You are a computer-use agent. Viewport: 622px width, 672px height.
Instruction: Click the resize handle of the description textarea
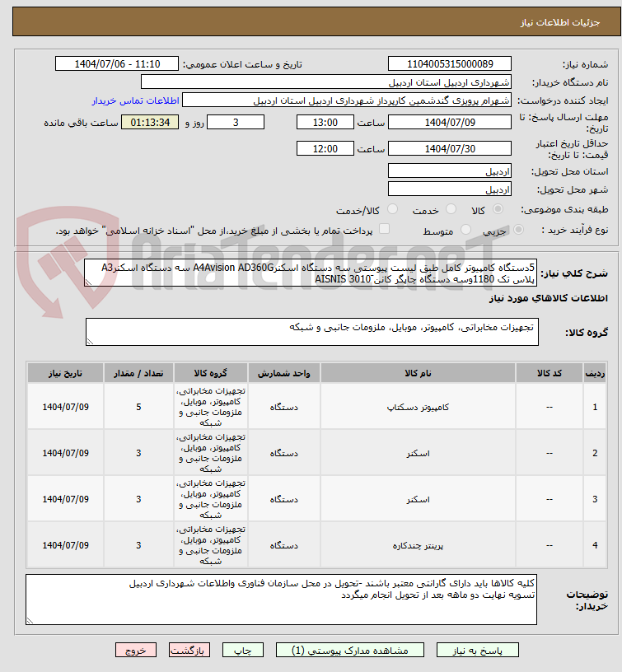pyautogui.click(x=88, y=282)
